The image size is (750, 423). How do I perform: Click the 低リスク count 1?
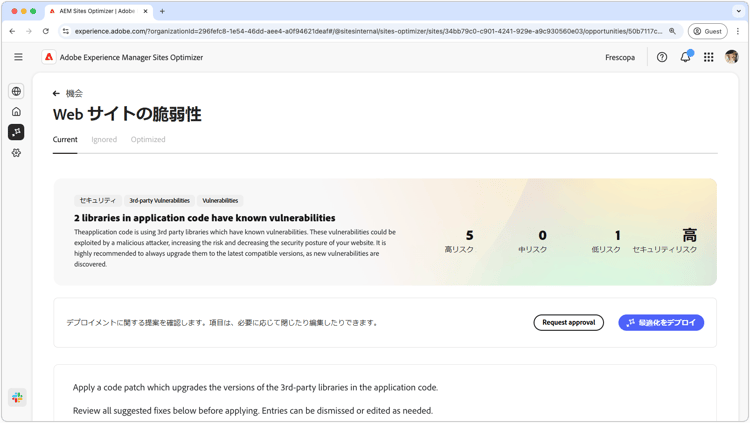[x=618, y=235]
